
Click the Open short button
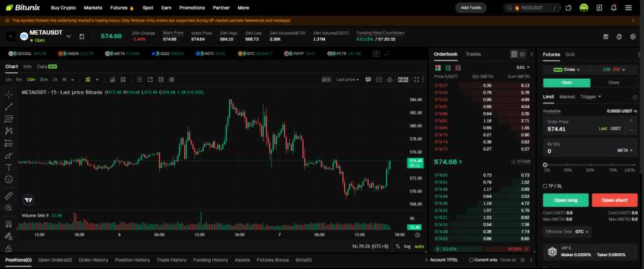tap(614, 200)
